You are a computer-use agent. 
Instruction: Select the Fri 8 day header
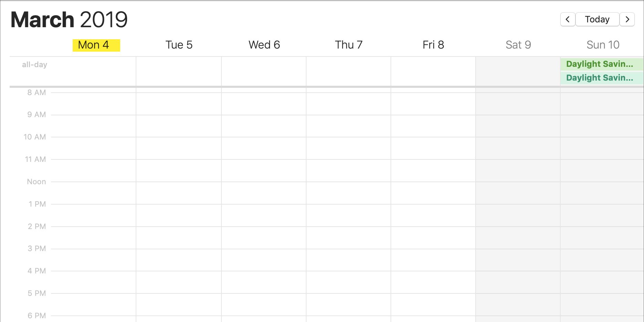433,45
